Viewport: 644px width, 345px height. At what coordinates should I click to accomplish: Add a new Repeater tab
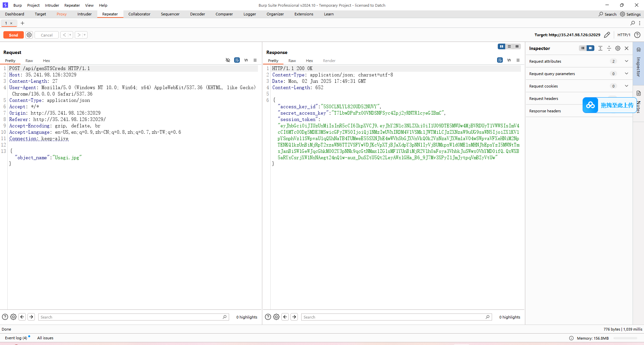(x=22, y=23)
